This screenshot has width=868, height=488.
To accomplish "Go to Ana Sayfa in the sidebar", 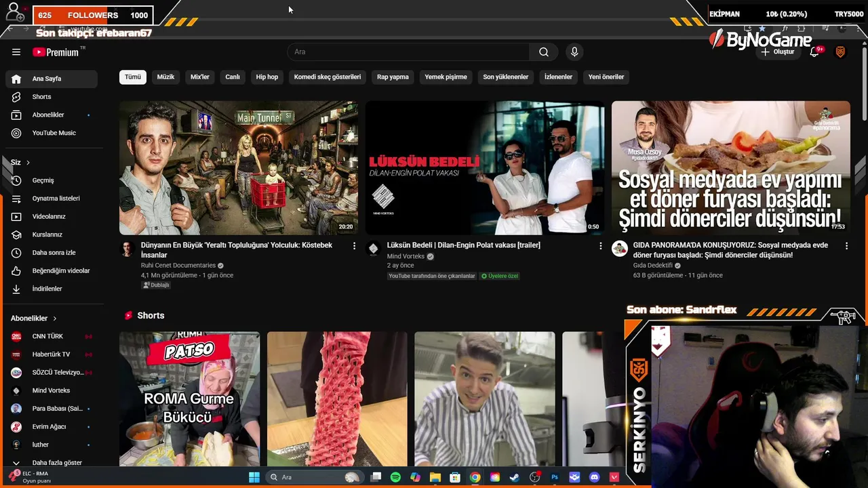I will click(52, 79).
